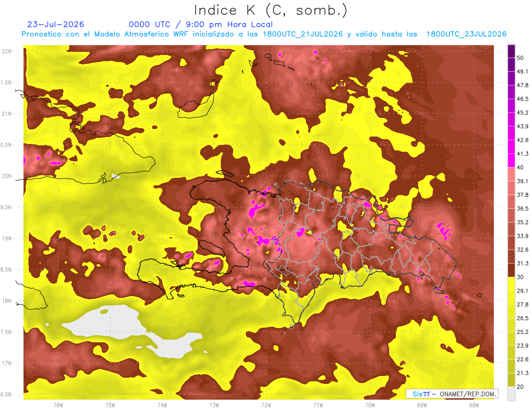The width and height of the screenshot is (532, 411).
Task: Pick the olive-yellow colorbar swatch between 20 and 21.3
Action: coord(511,380)
